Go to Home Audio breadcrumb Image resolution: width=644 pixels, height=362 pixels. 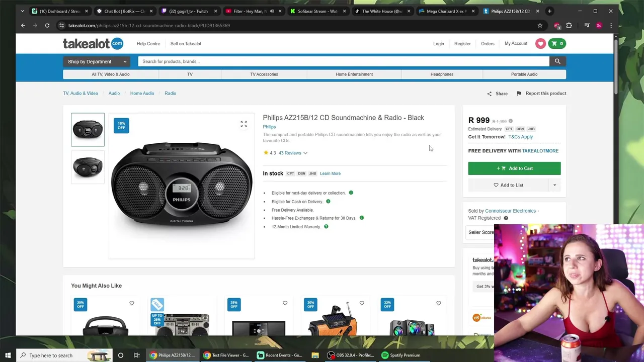(x=142, y=94)
